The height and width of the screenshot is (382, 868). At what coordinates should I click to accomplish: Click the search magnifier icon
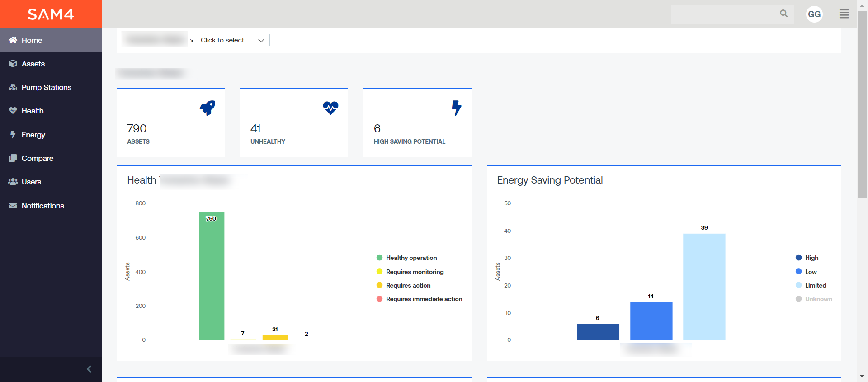pos(783,14)
